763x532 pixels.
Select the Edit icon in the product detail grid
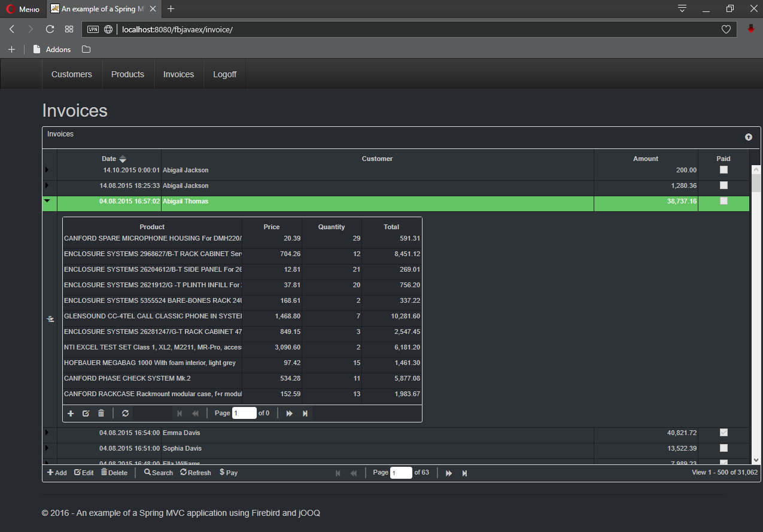[x=86, y=413]
